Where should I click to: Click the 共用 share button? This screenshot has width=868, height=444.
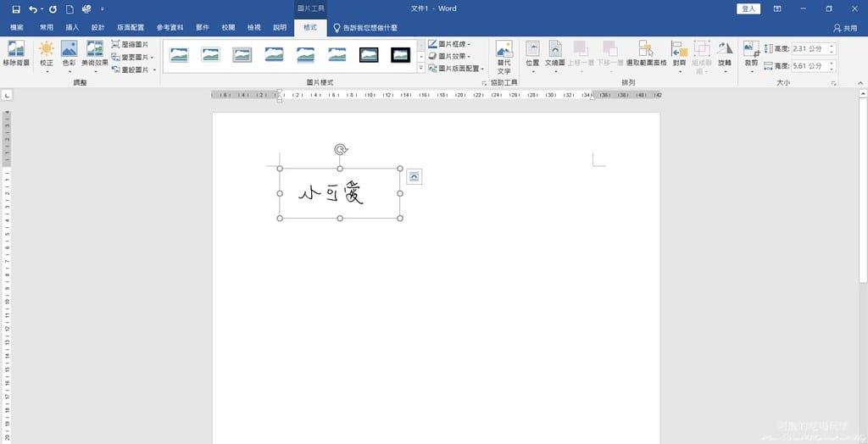(x=845, y=28)
